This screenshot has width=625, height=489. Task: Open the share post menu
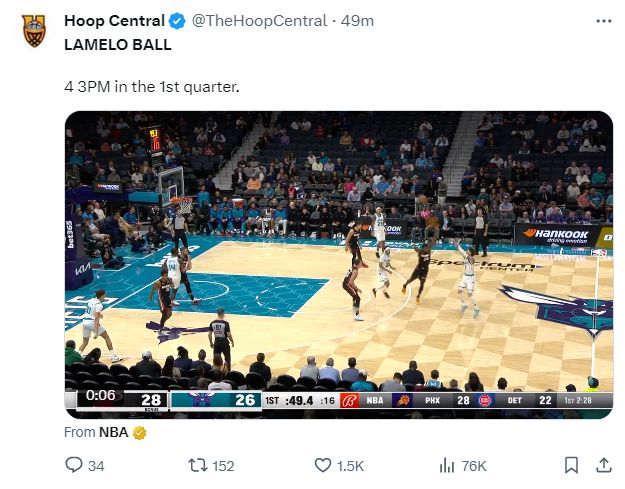coord(603,465)
